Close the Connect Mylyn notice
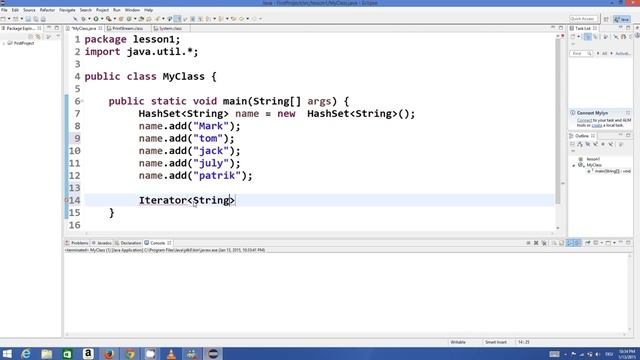 628,113
